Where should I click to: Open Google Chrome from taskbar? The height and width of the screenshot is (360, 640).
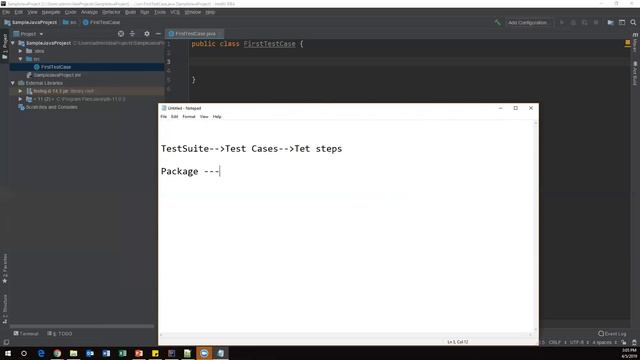pyautogui.click(x=57, y=353)
